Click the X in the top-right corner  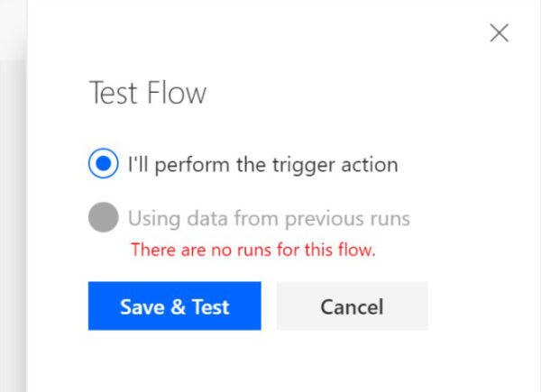click(x=499, y=34)
